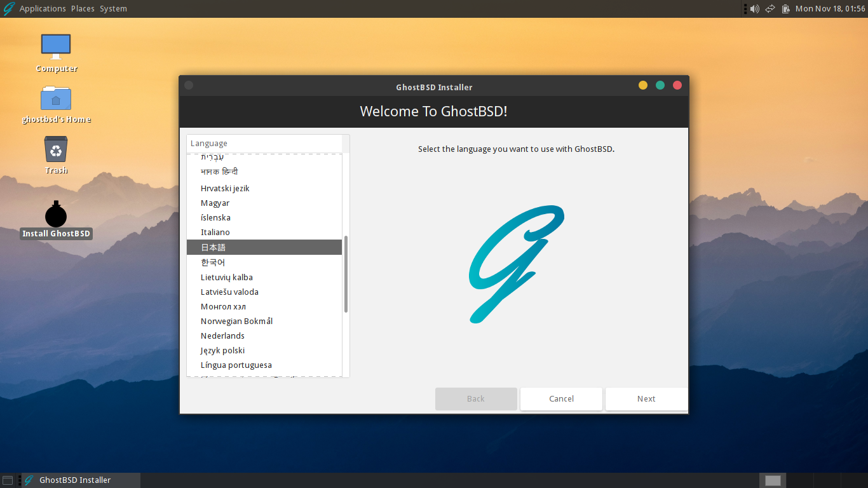Click the Cancel button
The width and height of the screenshot is (868, 488).
tap(561, 399)
